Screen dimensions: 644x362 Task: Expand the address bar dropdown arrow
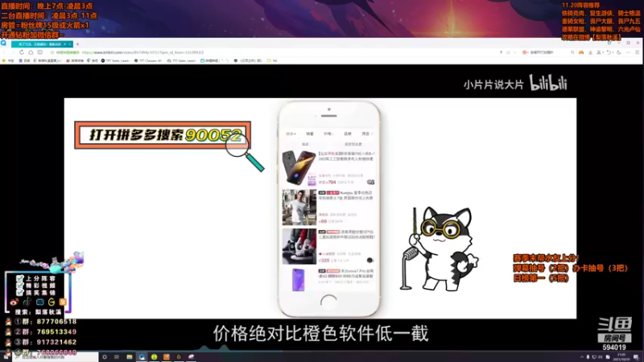coord(514,52)
